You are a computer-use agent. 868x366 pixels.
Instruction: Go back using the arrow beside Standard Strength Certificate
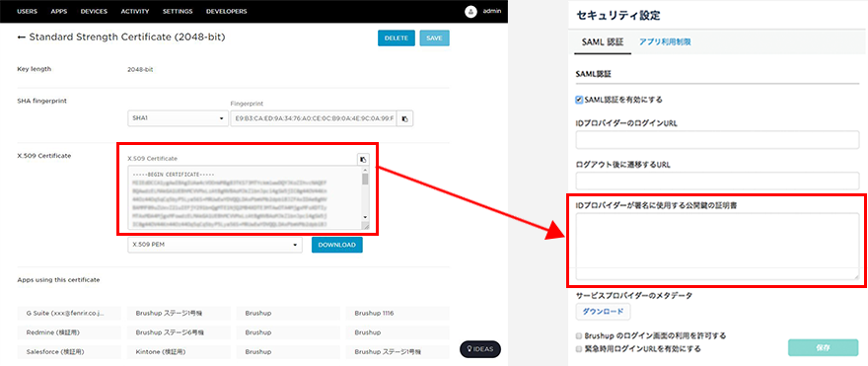(22, 37)
